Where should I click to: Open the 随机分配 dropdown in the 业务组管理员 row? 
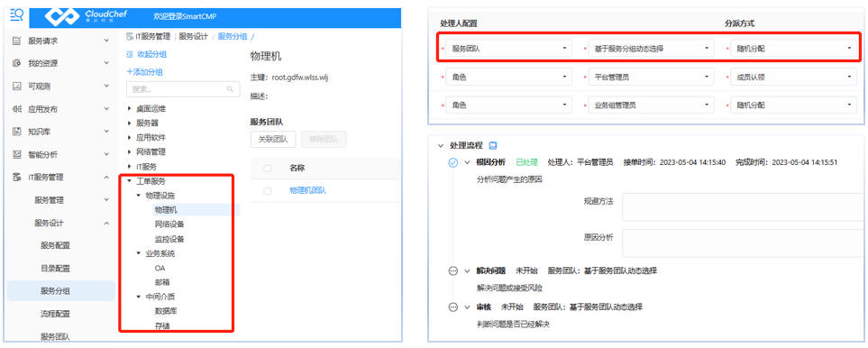(792, 105)
